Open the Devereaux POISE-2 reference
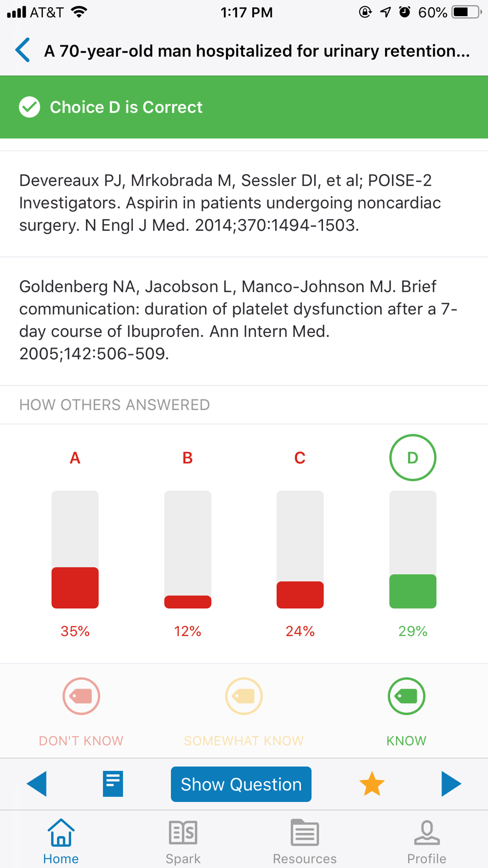488x868 pixels. 229,203
